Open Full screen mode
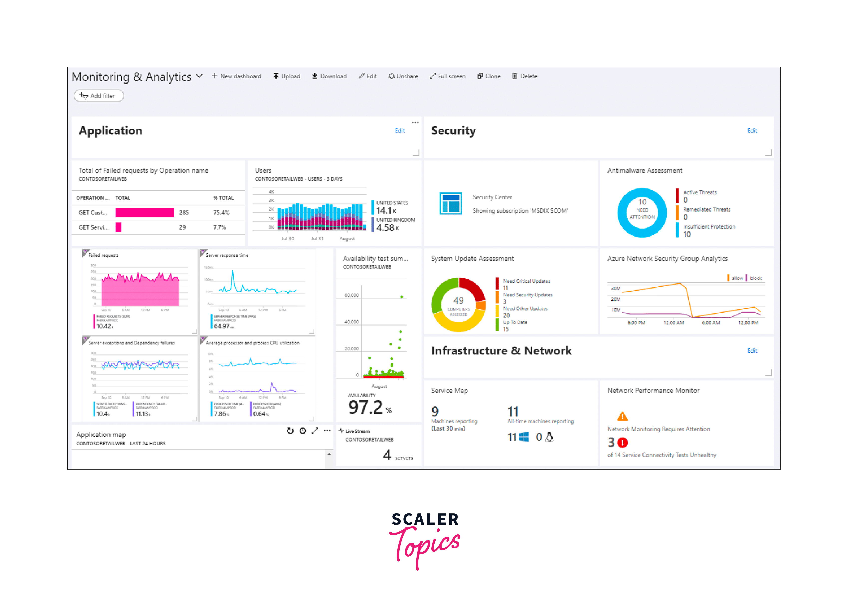 (x=447, y=76)
